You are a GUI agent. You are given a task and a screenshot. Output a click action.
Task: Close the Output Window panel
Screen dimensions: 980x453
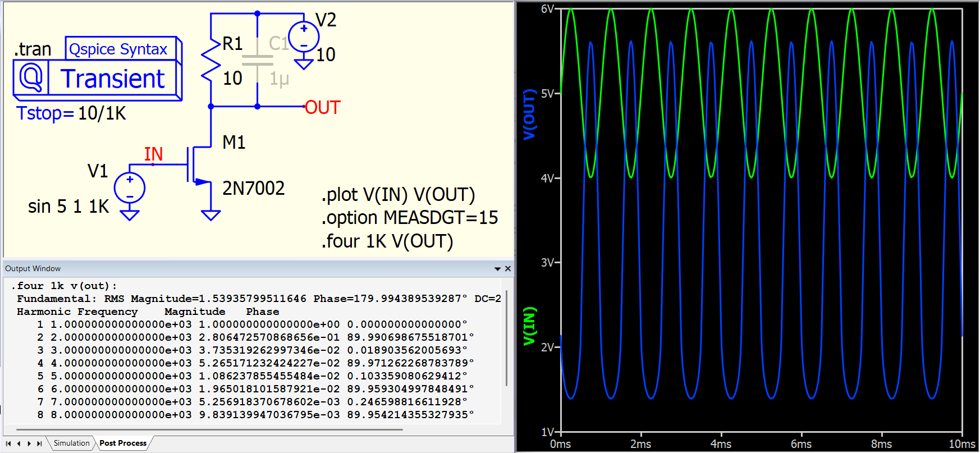click(x=508, y=269)
